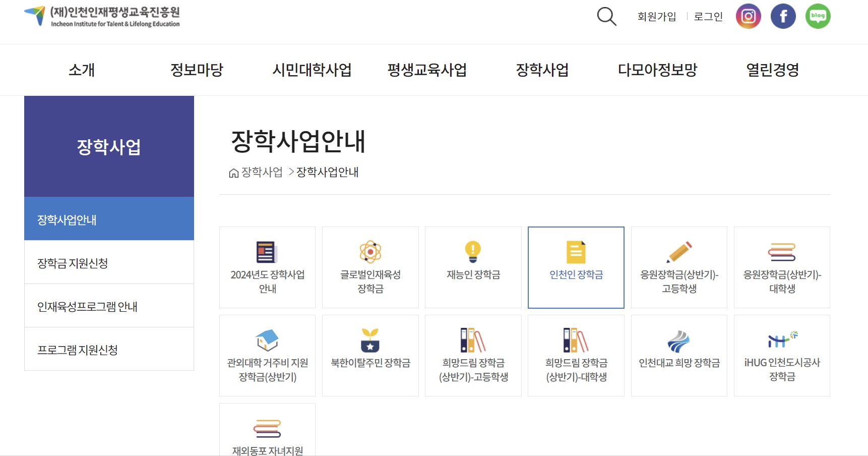Image resolution: width=868 pixels, height=456 pixels.
Task: Select the lightbulb icon for 재능인 장학금
Action: pyautogui.click(x=473, y=253)
